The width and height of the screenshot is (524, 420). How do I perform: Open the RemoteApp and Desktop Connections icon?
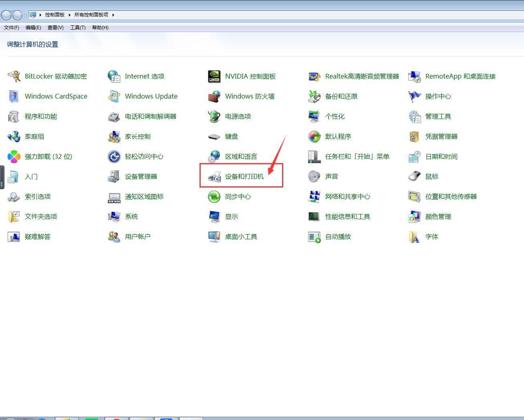[414, 76]
